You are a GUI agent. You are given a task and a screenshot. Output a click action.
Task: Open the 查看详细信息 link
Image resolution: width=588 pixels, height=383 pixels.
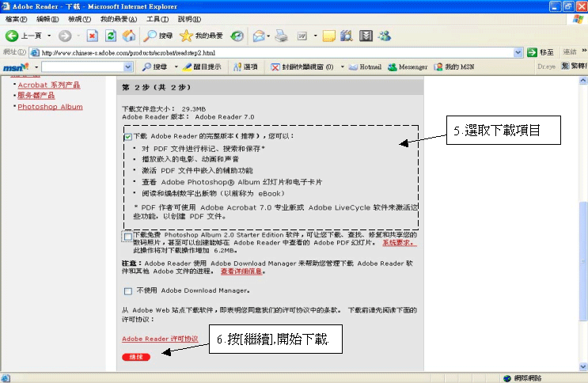click(241, 271)
